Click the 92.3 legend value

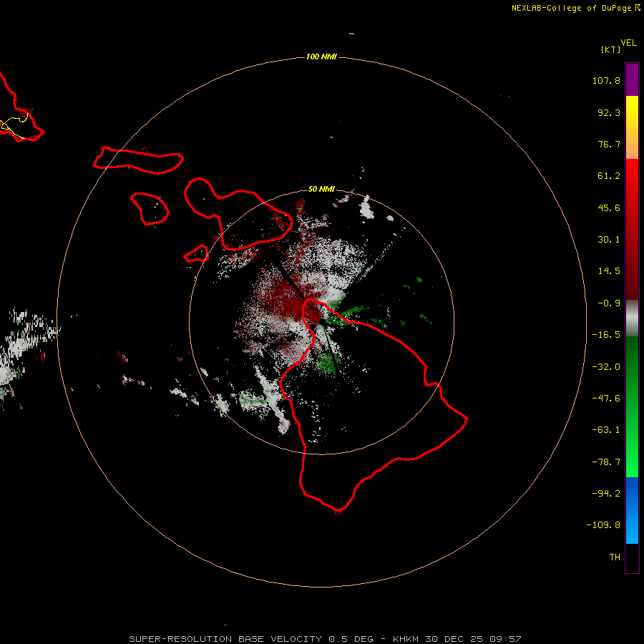coord(609,112)
